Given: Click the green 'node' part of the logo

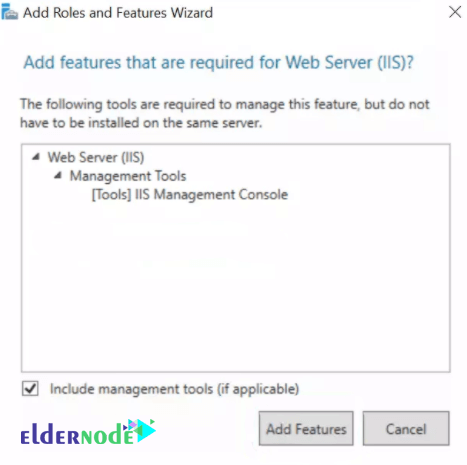Looking at the screenshot, I should pyautogui.click(x=107, y=434).
